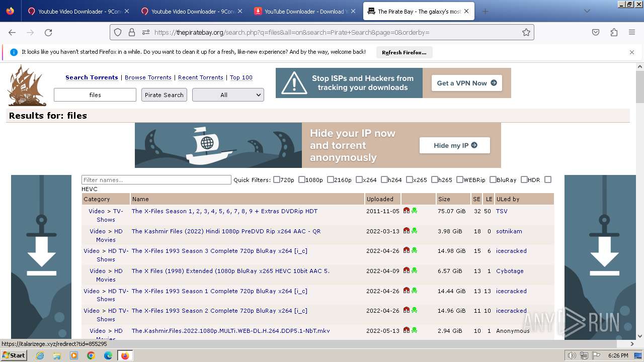The height and width of the screenshot is (362, 644).
Task: Get magnet for The.Kashmir.Files.2022 MULTi
Action: pyautogui.click(x=407, y=330)
